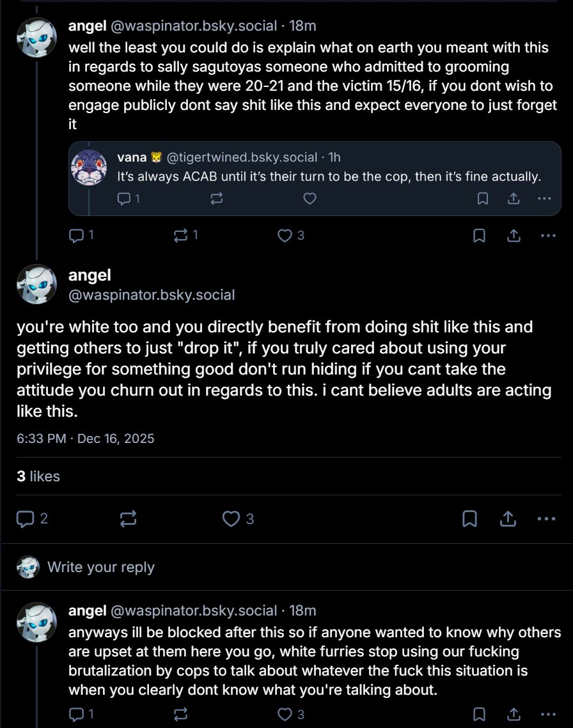Click the Write your reply field
Viewport: 573px width, 728px height.
101,567
